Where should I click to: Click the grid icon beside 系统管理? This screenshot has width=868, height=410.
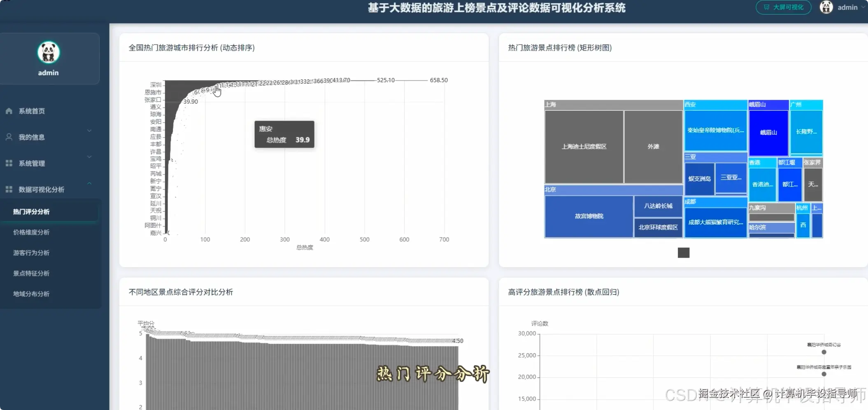(x=9, y=163)
